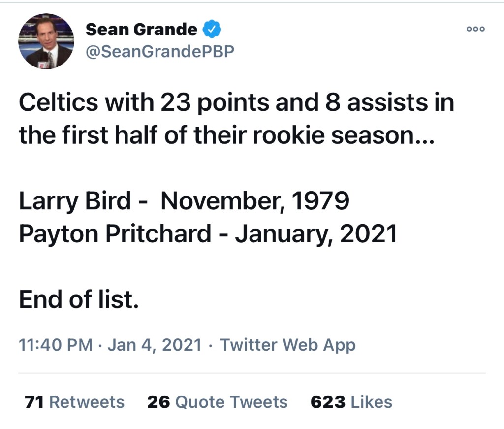Click the 'End of list.' text
The height and width of the screenshot is (429, 504).
[x=79, y=299]
